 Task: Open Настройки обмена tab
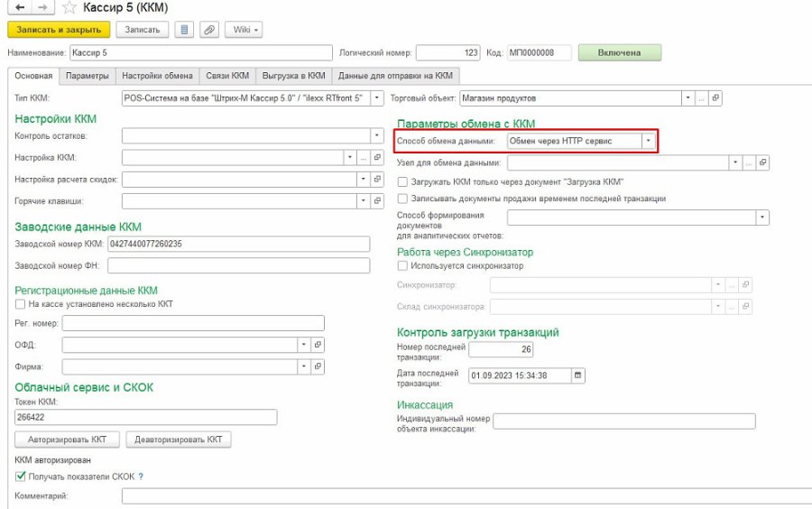(157, 76)
